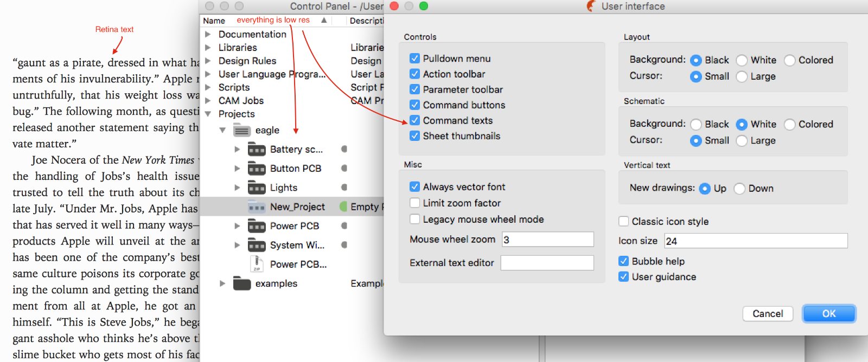Expand the examples folder
868x362 pixels.
(x=222, y=283)
